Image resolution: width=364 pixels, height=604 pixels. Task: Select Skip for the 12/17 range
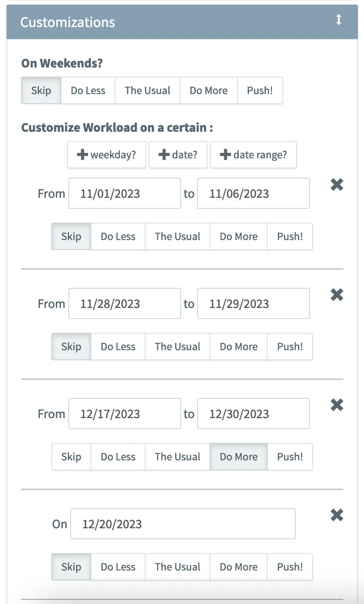click(71, 457)
